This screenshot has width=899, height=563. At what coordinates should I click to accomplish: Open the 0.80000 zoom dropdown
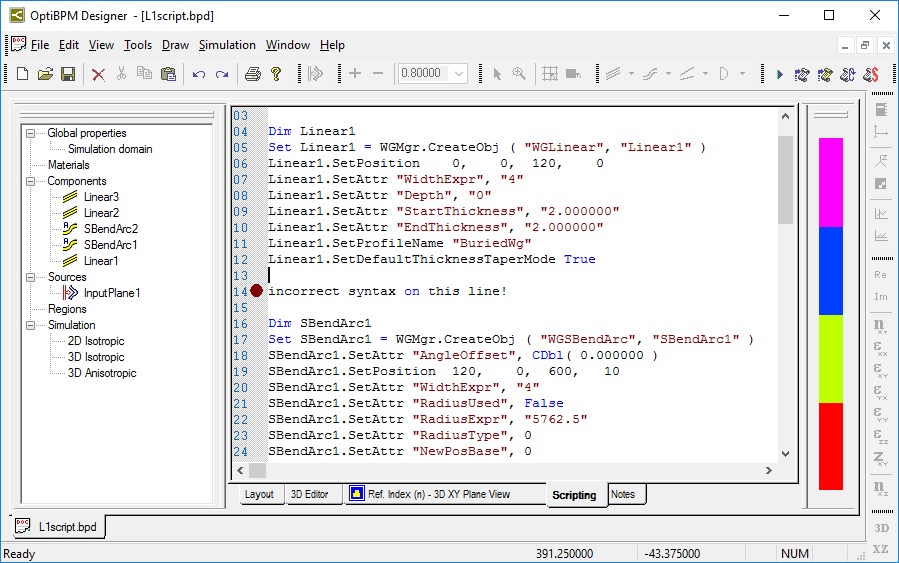tap(459, 73)
